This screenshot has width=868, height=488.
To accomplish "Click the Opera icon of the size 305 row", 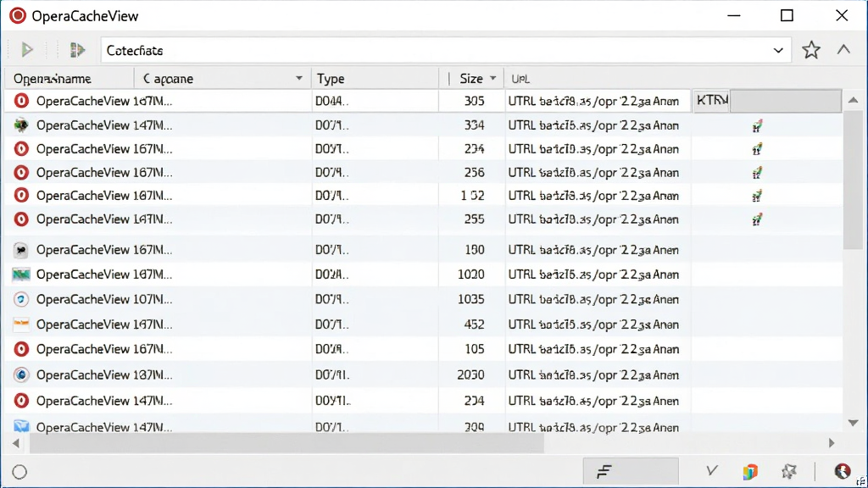I will 21,101.
